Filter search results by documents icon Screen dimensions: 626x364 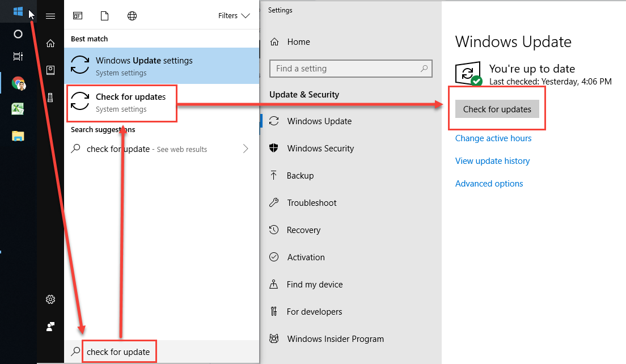(x=104, y=16)
